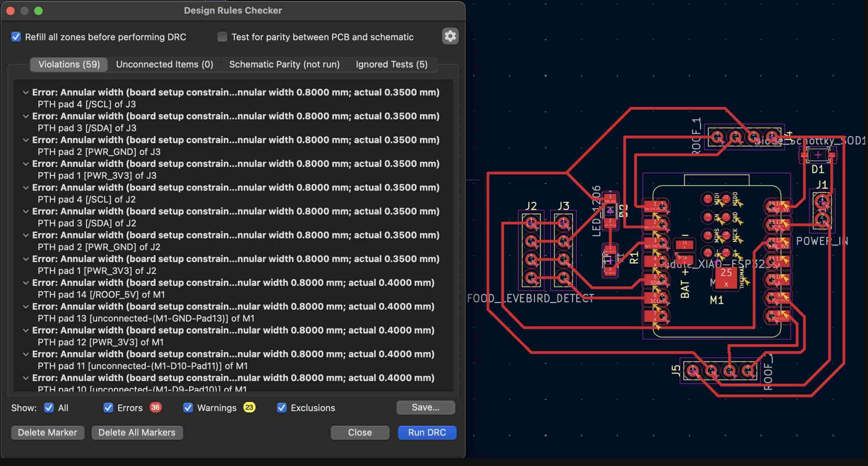The height and width of the screenshot is (466, 868).
Task: Open the Unconnected Items (0) tab
Action: point(165,65)
